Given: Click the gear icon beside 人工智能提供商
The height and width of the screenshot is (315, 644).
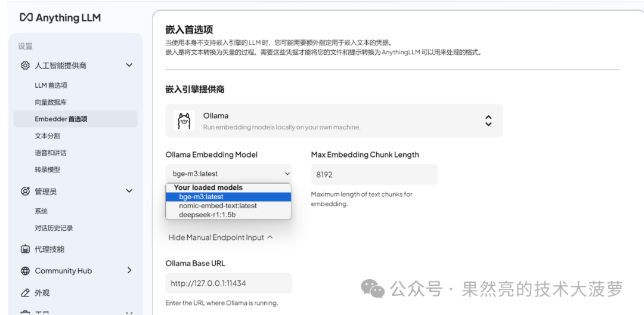Looking at the screenshot, I should (25, 65).
